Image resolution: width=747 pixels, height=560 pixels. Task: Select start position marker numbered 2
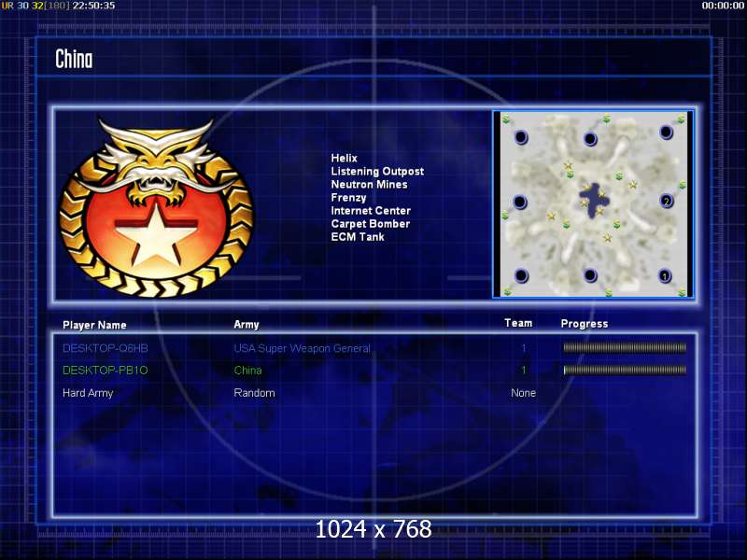[666, 201]
